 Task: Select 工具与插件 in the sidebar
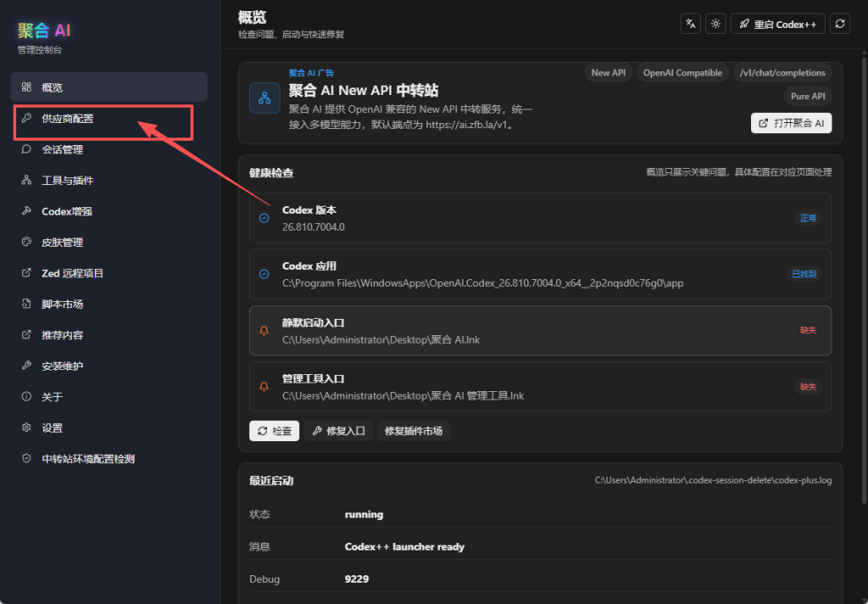(x=108, y=180)
